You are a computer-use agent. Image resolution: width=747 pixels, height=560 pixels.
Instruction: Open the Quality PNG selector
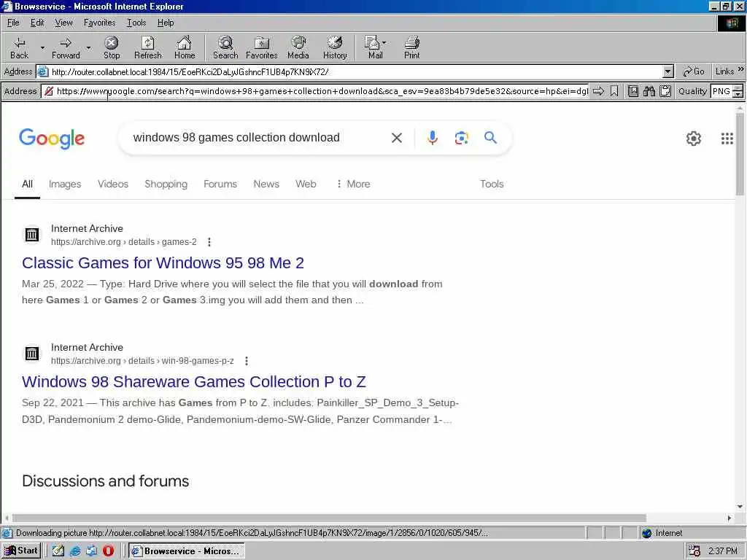[x=727, y=91]
